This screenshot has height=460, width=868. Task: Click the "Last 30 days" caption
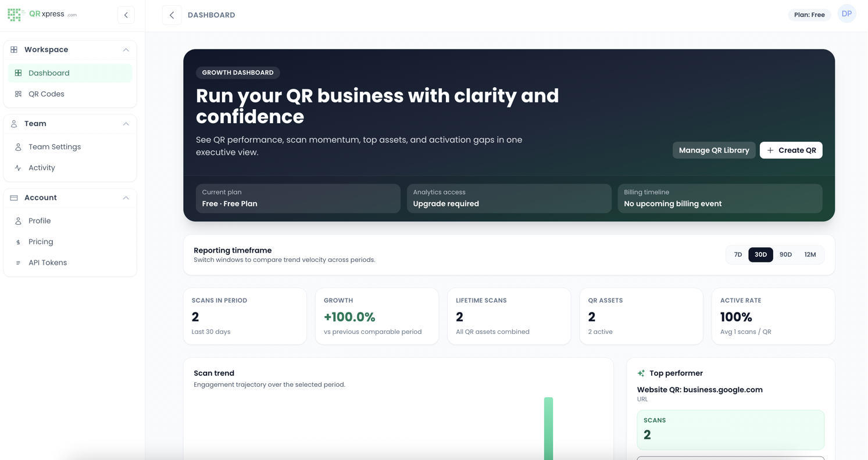[211, 332]
